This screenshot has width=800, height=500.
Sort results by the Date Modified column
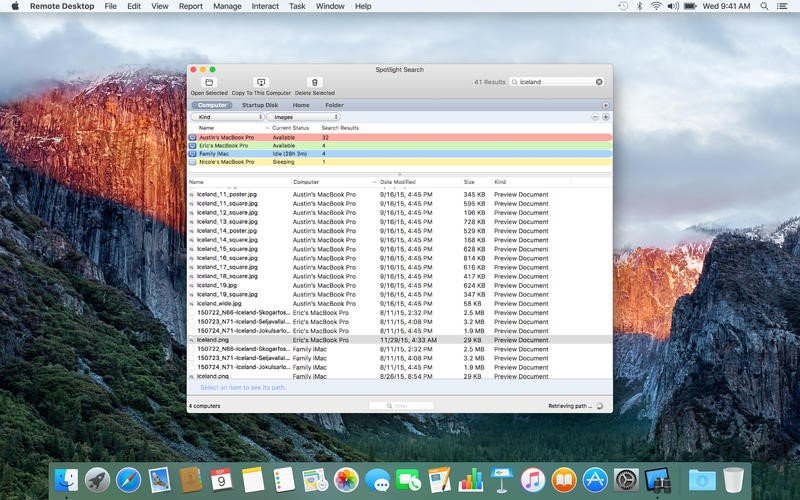pos(397,182)
